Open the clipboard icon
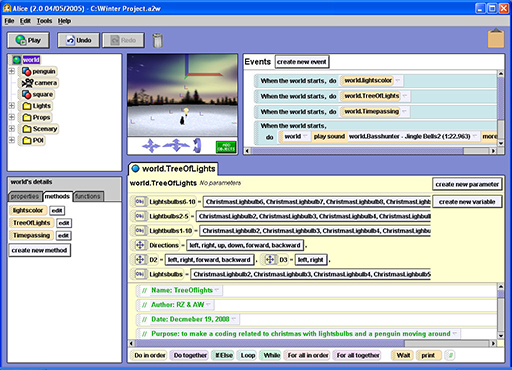 click(496, 39)
